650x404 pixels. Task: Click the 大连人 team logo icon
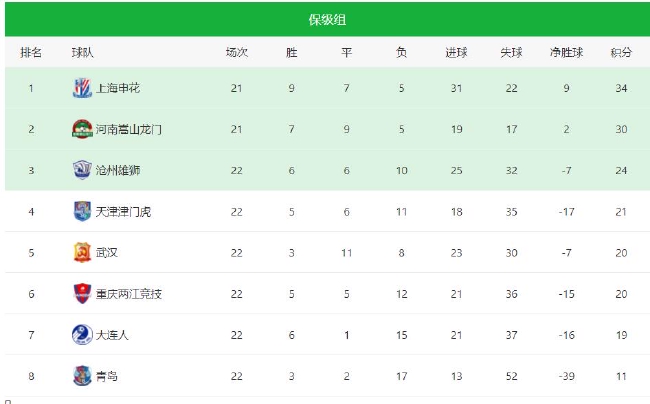(x=82, y=334)
